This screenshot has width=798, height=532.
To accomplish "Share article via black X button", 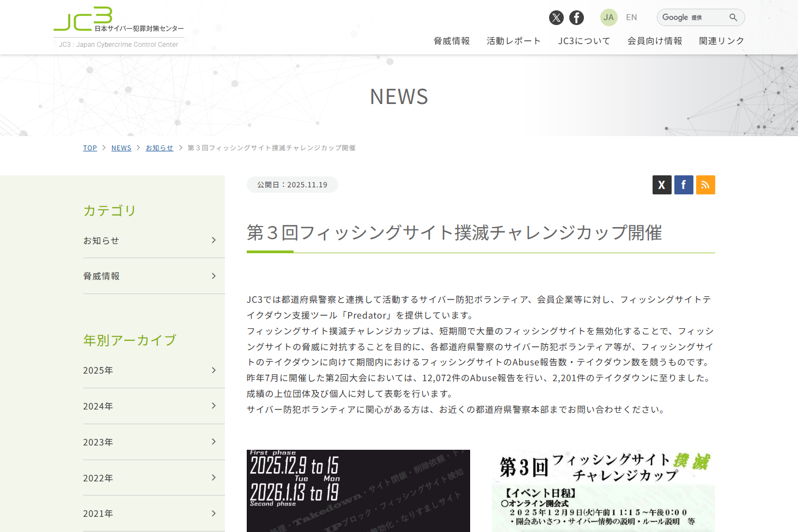I will tap(662, 185).
